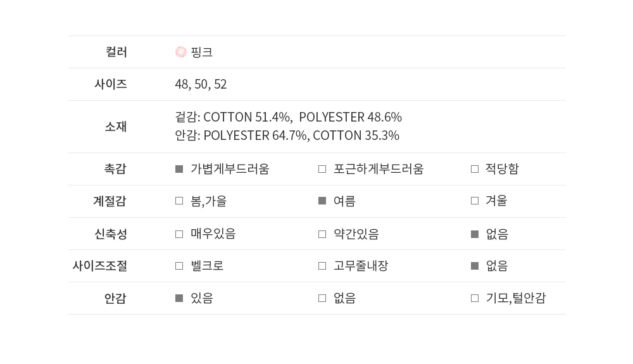
Task: Check the 가볍게부드러움 checkbox
Action: point(179,169)
